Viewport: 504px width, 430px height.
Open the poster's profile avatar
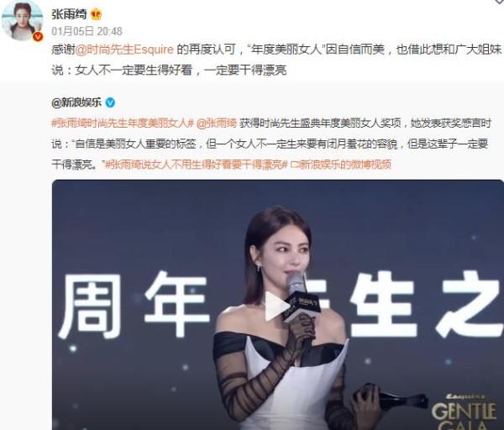(x=23, y=20)
